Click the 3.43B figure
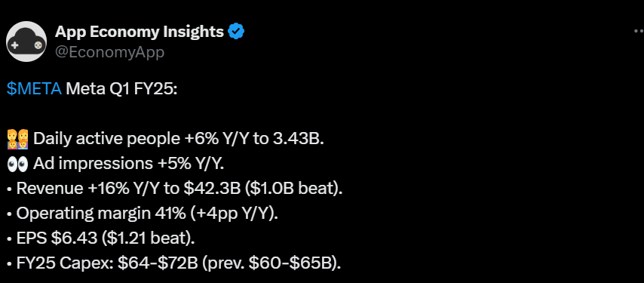 click(x=298, y=139)
